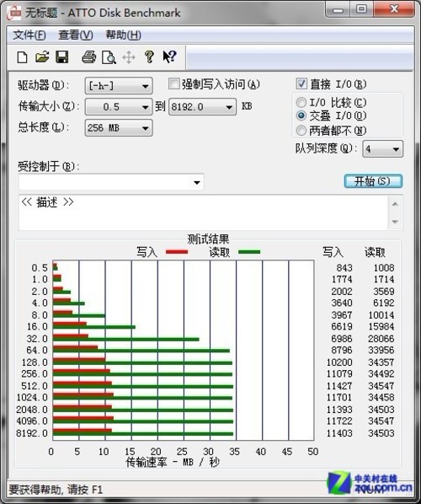This screenshot has width=421, height=504.
Task: Select 两者都不(N) radio button
Action: tap(301, 130)
